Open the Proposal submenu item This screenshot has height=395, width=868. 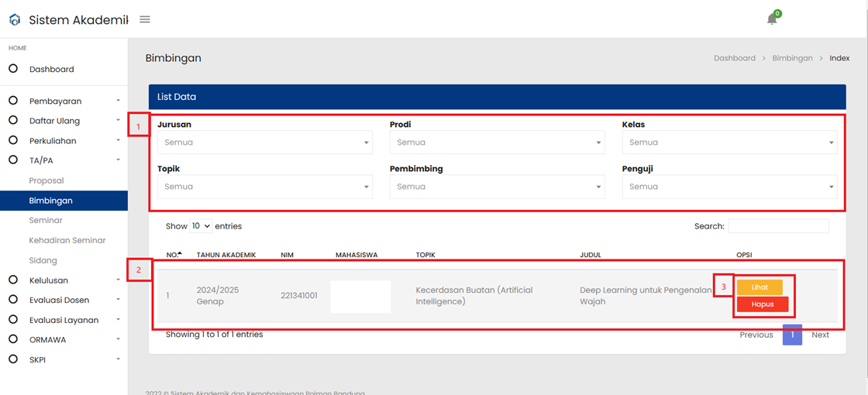46,180
